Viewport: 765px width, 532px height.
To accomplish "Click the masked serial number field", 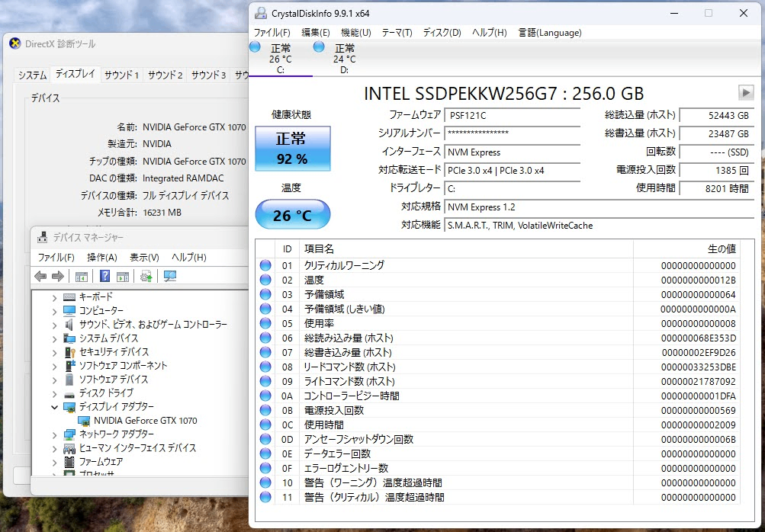I will coord(513,133).
